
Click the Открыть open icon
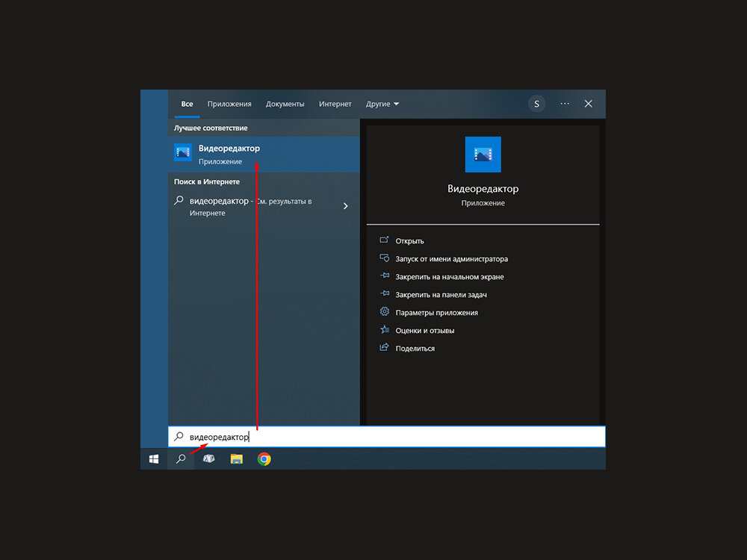(384, 240)
